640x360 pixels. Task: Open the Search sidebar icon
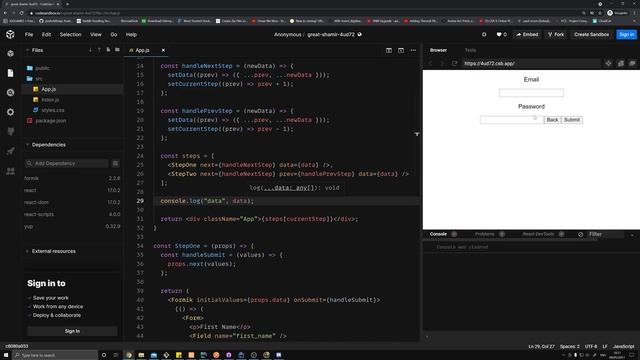pos(10,93)
